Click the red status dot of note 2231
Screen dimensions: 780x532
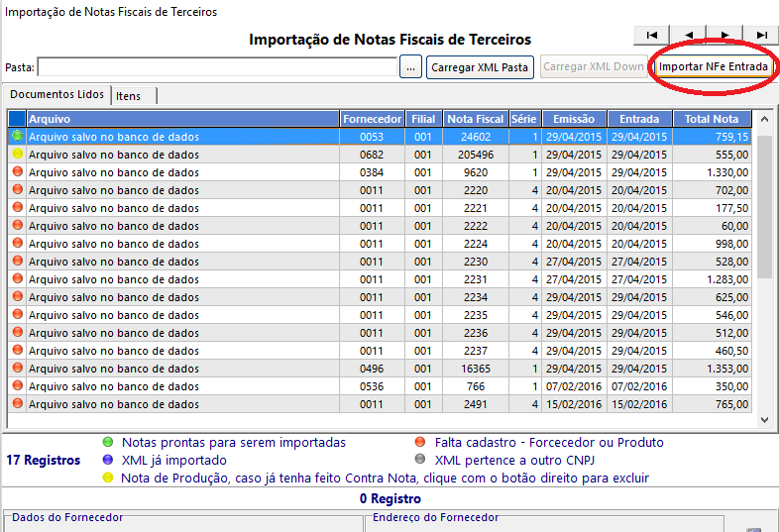click(x=18, y=278)
